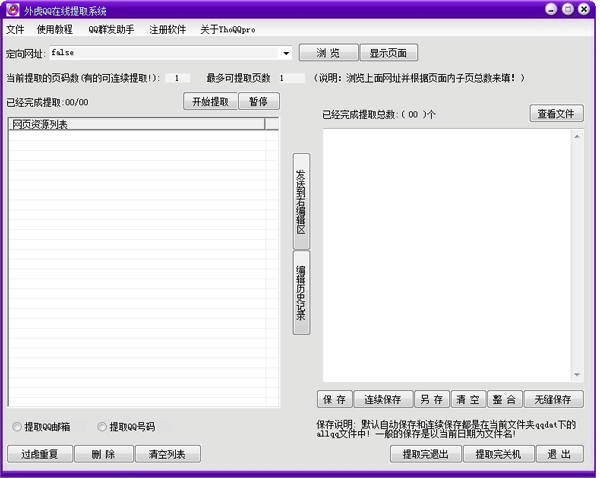Expand the 定向网址 dropdown arrow
This screenshot has height=478, width=600.
pos(286,53)
